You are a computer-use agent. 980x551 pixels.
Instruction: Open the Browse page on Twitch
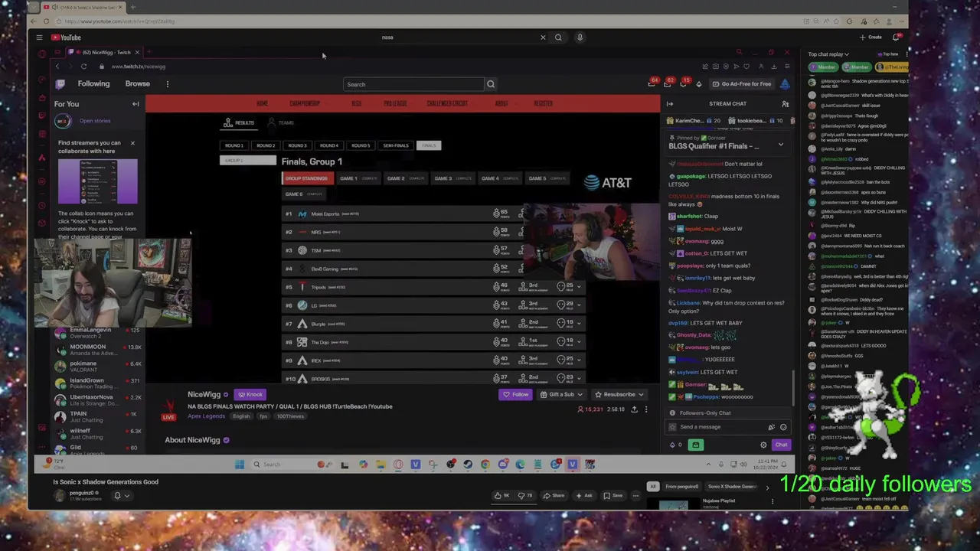coord(138,84)
